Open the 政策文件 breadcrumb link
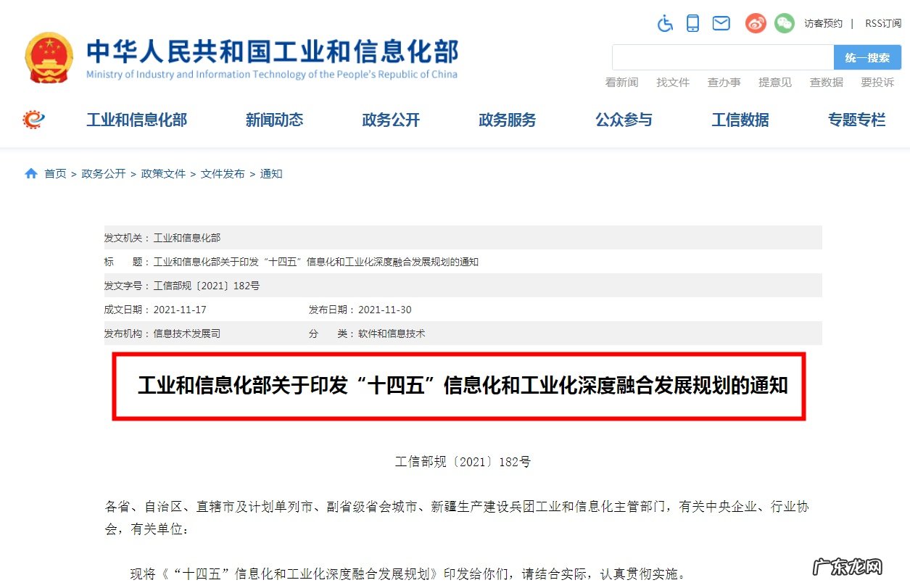Screen dimensions: 910x588 tap(163, 173)
